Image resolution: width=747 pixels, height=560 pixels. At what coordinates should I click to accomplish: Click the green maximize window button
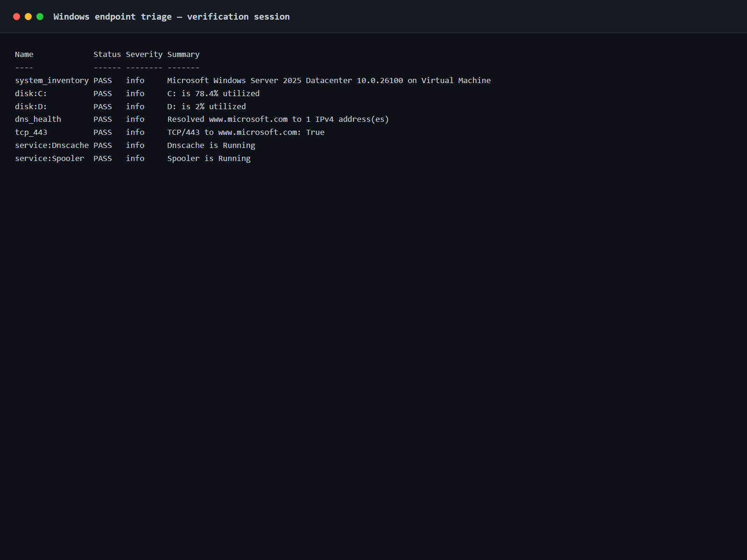pyautogui.click(x=40, y=17)
